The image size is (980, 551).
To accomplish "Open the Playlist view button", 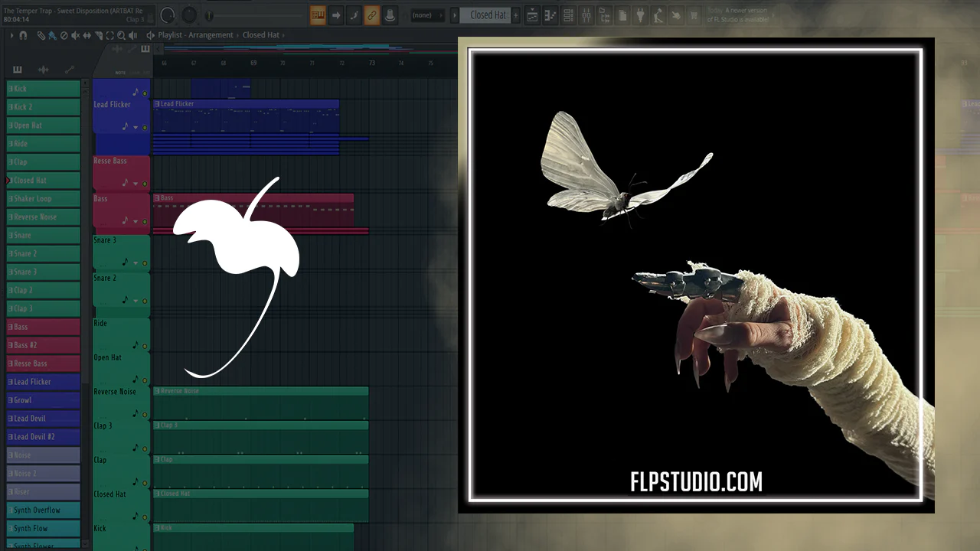I will (x=532, y=15).
